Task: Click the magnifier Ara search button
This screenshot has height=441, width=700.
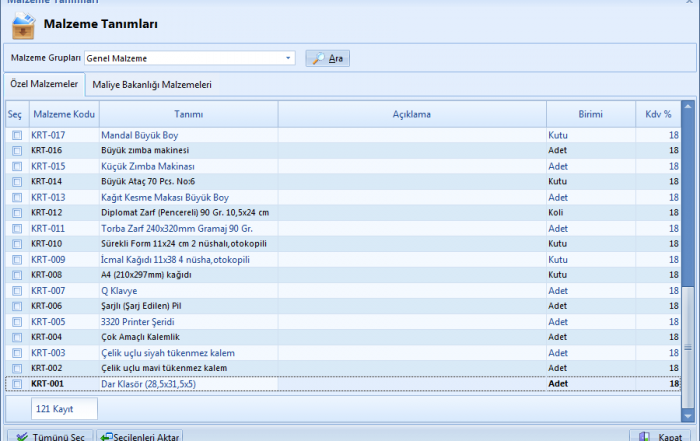Action: pyautogui.click(x=327, y=59)
